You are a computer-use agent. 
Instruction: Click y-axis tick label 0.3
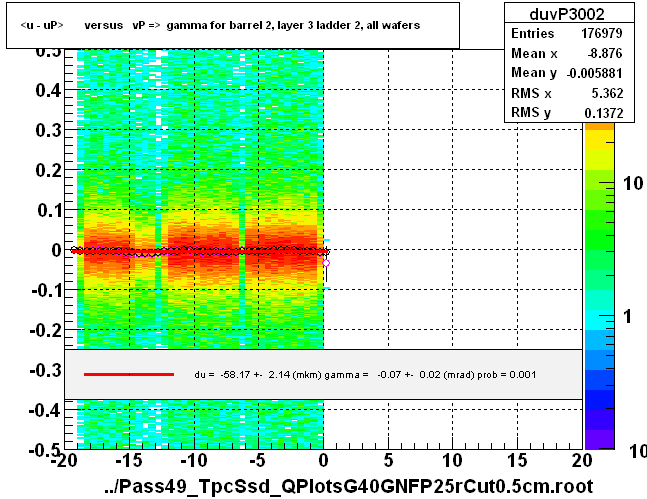[x=48, y=130]
